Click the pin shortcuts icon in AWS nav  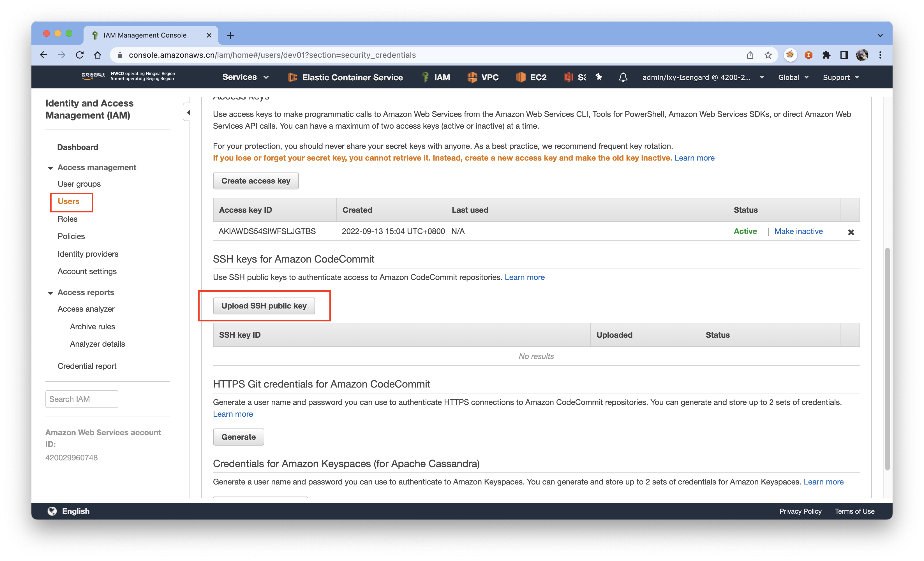[599, 77]
